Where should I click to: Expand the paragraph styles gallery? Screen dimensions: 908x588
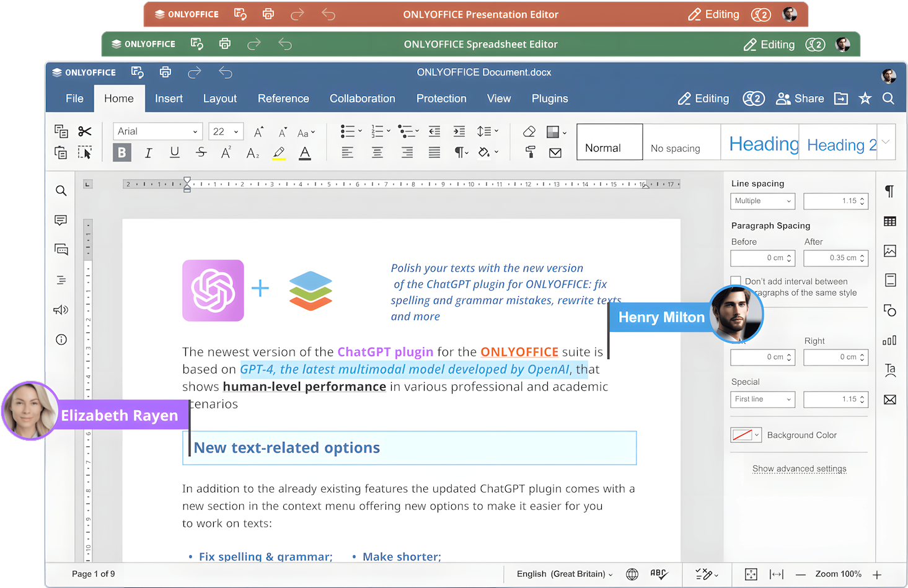(886, 142)
